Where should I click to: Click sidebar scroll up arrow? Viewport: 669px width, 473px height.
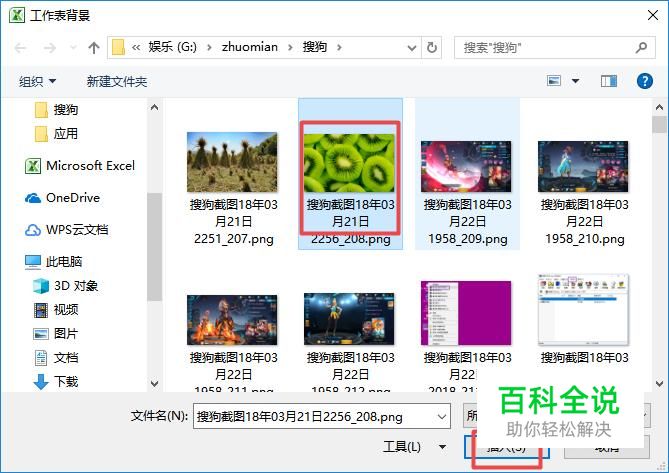click(x=154, y=107)
